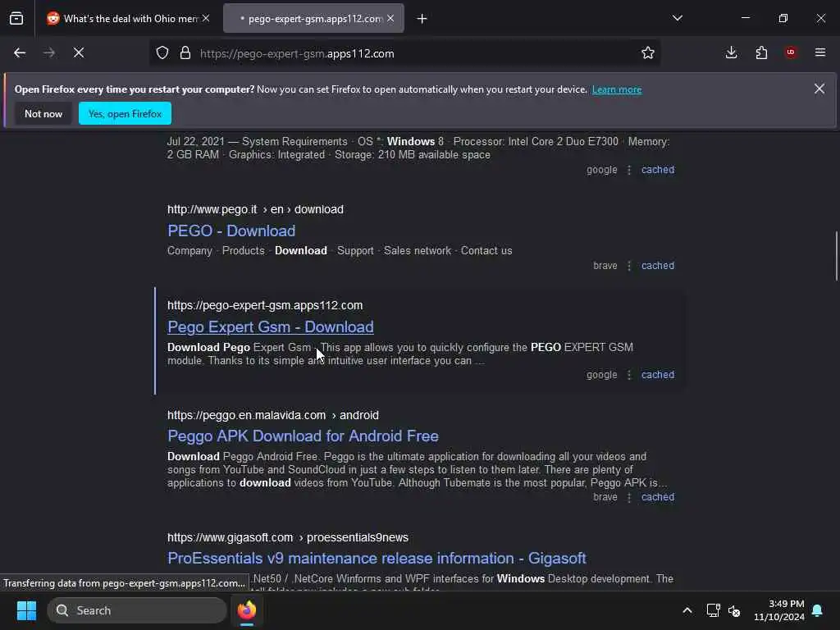Open options dots for Pego Expert Gsm result
The height and width of the screenshot is (630, 840).
point(629,375)
